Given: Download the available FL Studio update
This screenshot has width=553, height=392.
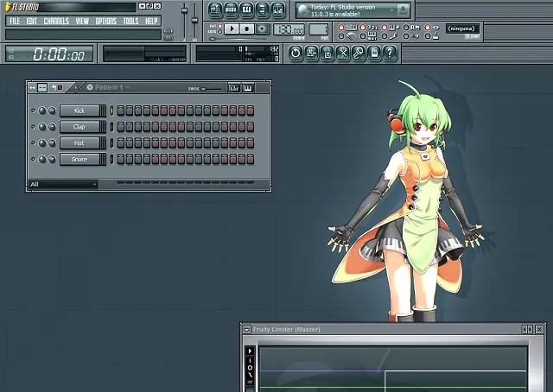Looking at the screenshot, I should [x=403, y=10].
